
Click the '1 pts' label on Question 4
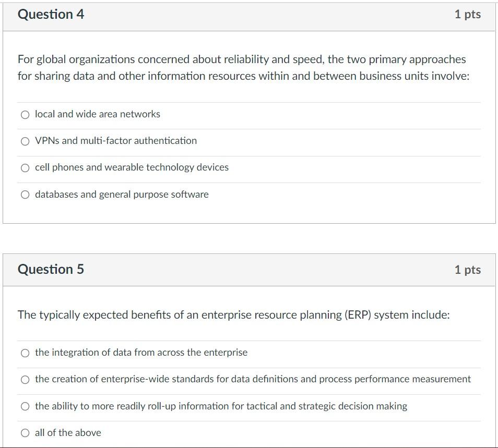coord(468,15)
